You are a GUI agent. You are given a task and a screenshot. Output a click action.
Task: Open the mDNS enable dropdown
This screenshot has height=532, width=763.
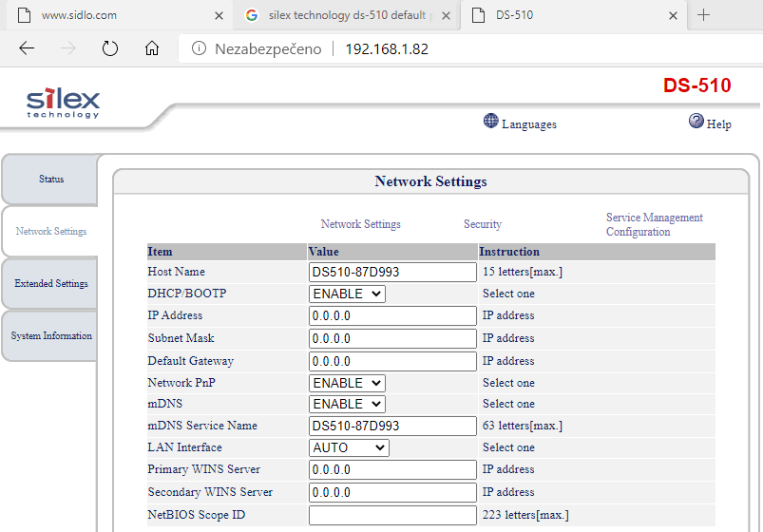point(347,404)
